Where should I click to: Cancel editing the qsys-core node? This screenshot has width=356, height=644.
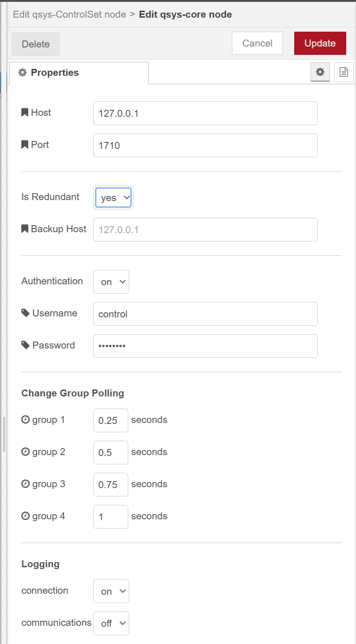pos(257,43)
